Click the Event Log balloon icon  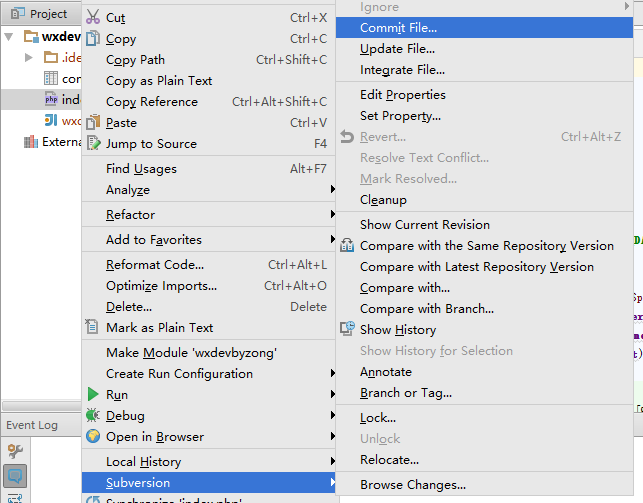[x=15, y=476]
